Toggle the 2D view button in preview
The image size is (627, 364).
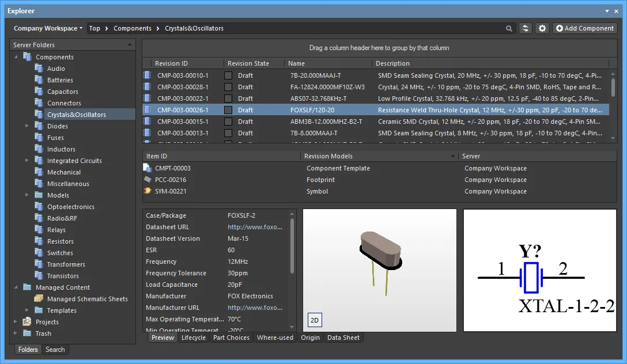pyautogui.click(x=315, y=320)
